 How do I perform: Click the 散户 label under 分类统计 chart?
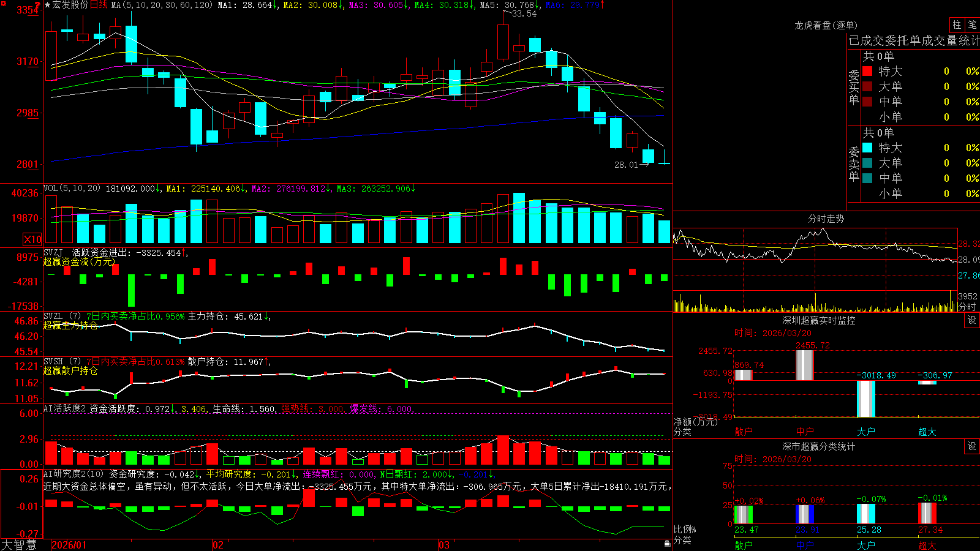pos(744,545)
